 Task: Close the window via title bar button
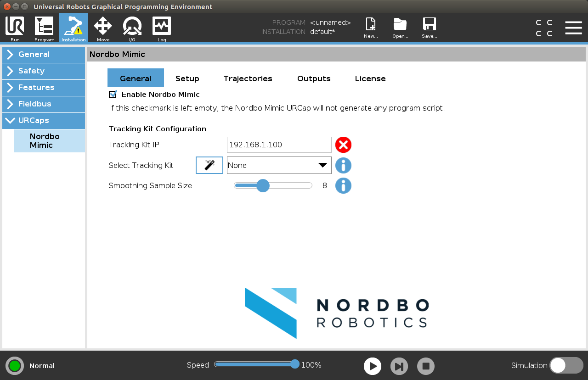tap(7, 6)
